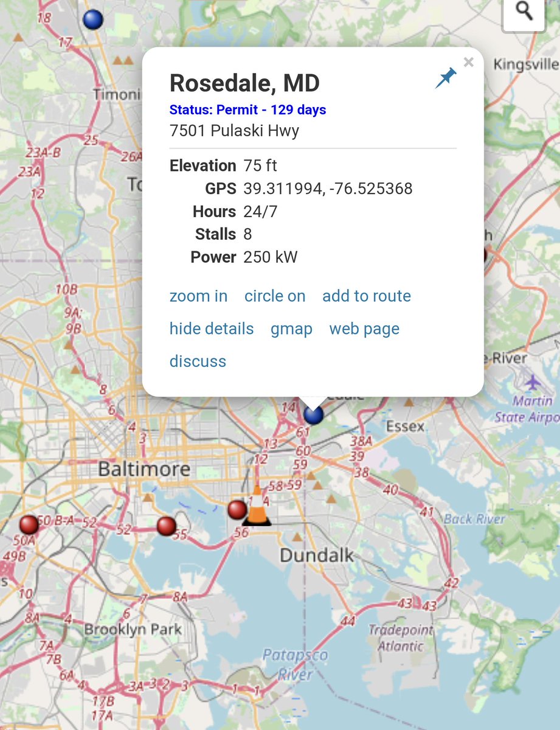
Task: Zoom in to the Rosedale site
Action: pyautogui.click(x=198, y=296)
